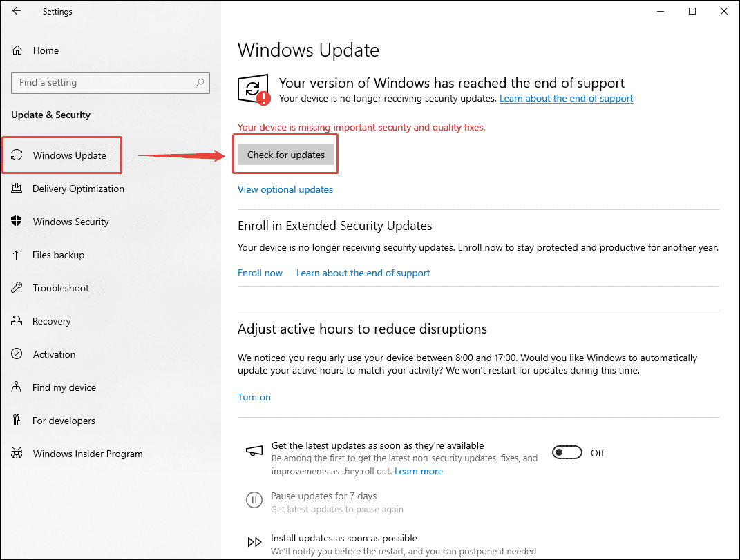The width and height of the screenshot is (740, 560).
Task: Open Delivery Optimization page
Action: (78, 189)
